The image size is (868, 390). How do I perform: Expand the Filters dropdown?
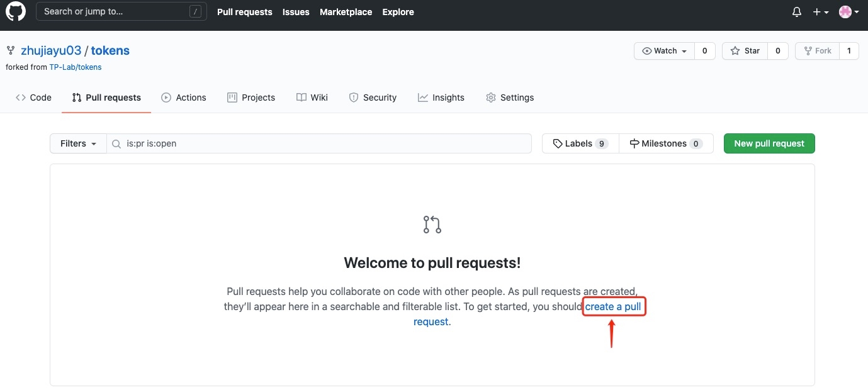tap(78, 143)
